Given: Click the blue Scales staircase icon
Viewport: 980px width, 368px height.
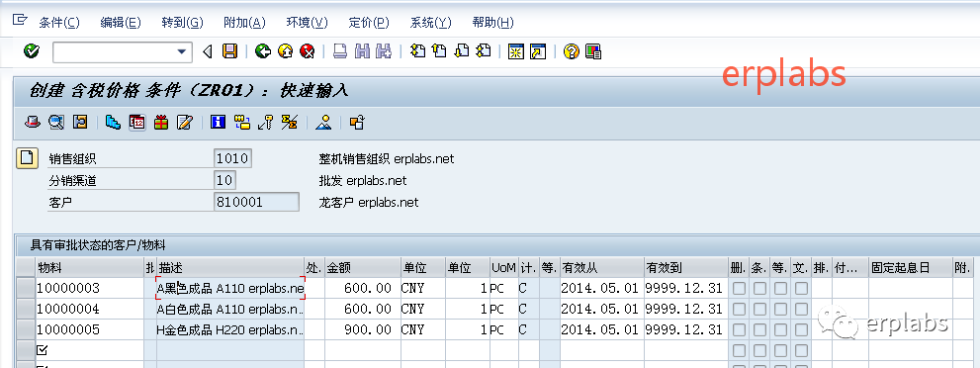Looking at the screenshot, I should (x=113, y=122).
